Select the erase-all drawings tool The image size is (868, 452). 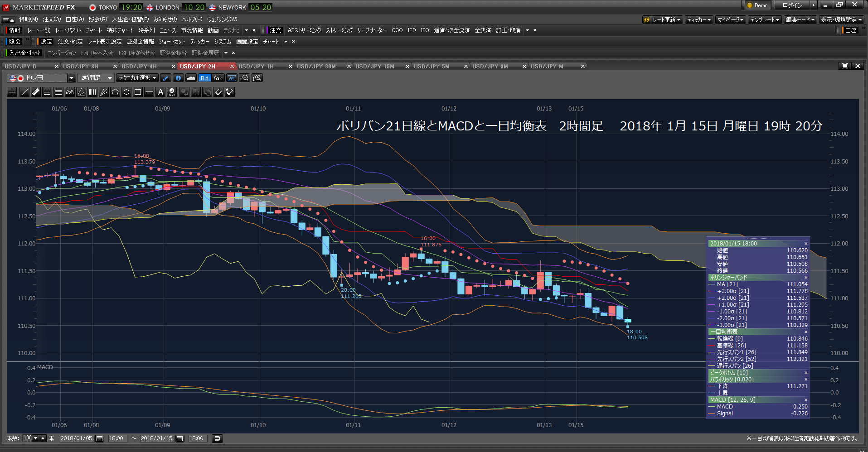pyautogui.click(x=230, y=92)
